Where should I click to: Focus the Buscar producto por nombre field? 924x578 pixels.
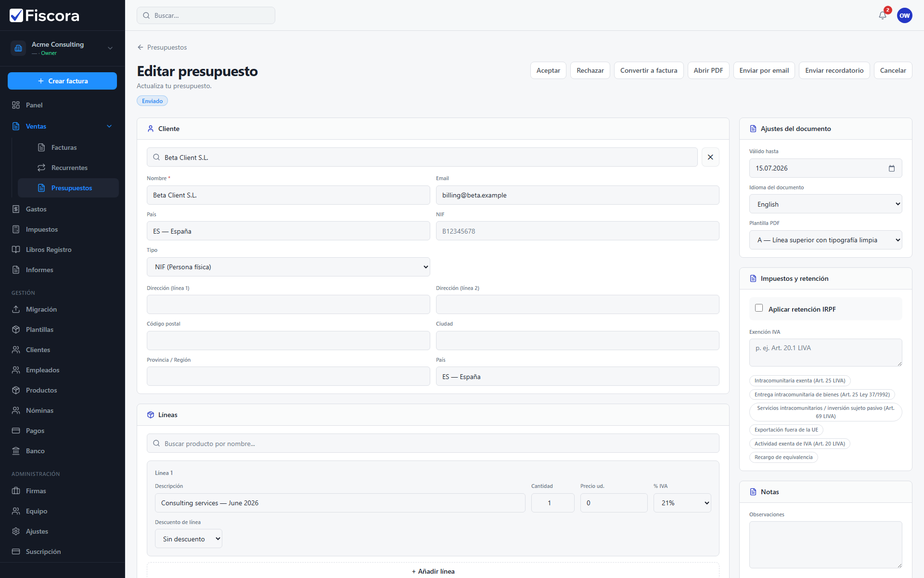pos(433,443)
